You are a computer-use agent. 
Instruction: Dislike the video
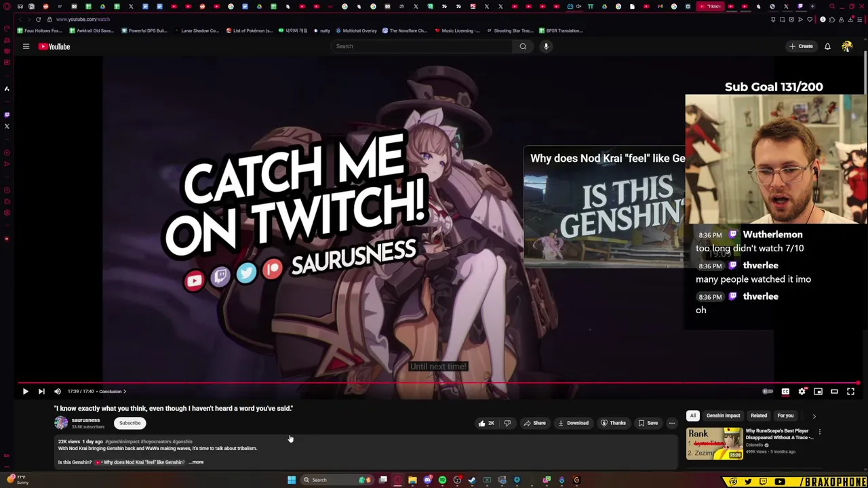(x=507, y=423)
